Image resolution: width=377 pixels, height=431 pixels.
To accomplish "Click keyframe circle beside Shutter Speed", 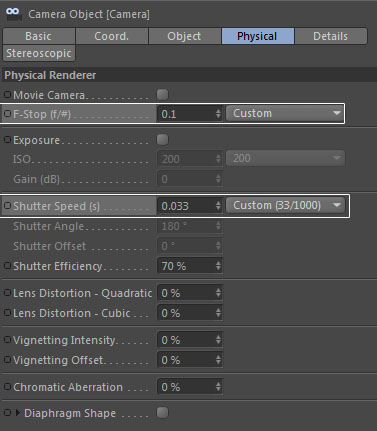I will click(7, 206).
